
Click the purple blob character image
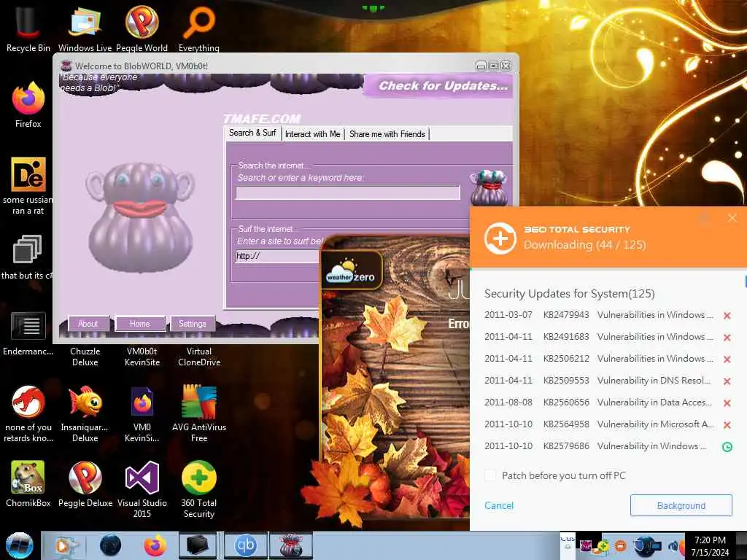click(x=140, y=217)
